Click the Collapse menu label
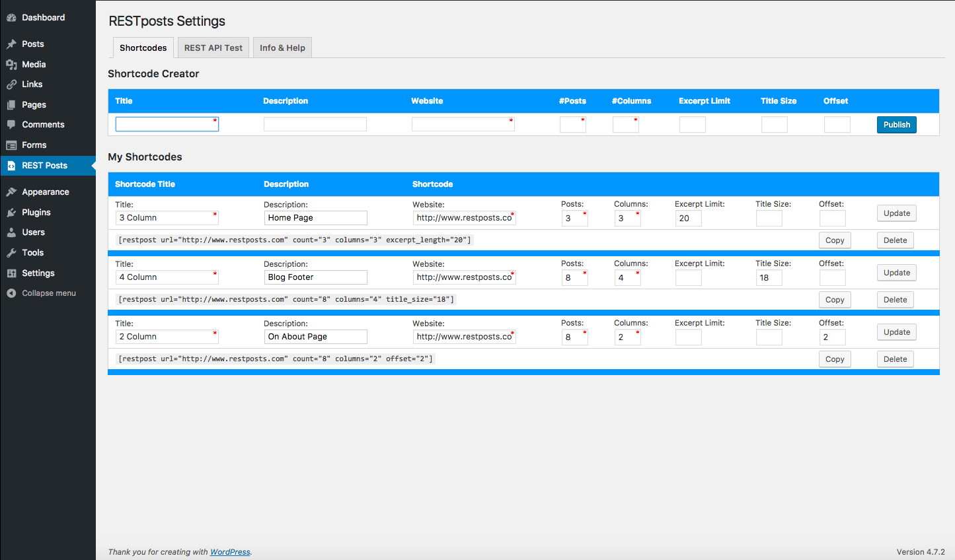The width and height of the screenshot is (955, 560). (x=49, y=293)
